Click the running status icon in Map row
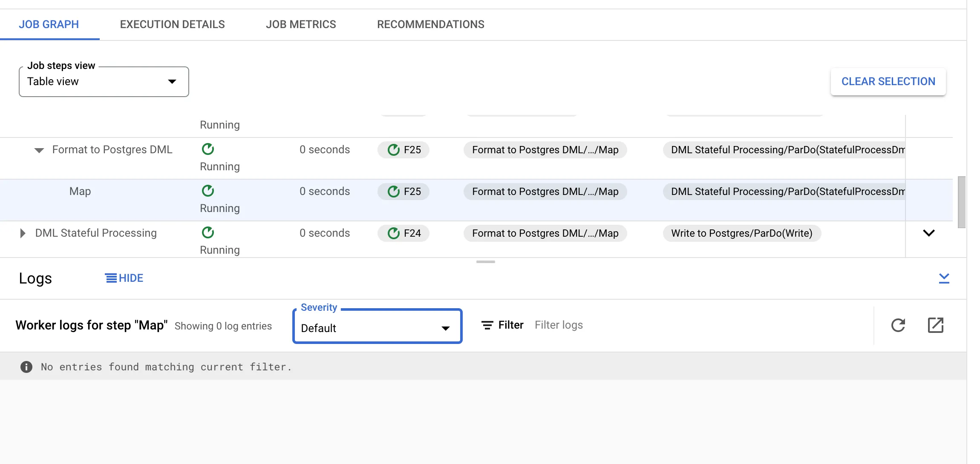 point(208,191)
